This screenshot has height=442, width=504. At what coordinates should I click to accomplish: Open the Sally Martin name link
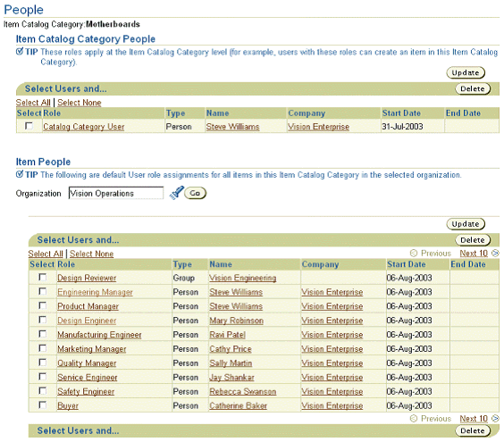point(231,363)
